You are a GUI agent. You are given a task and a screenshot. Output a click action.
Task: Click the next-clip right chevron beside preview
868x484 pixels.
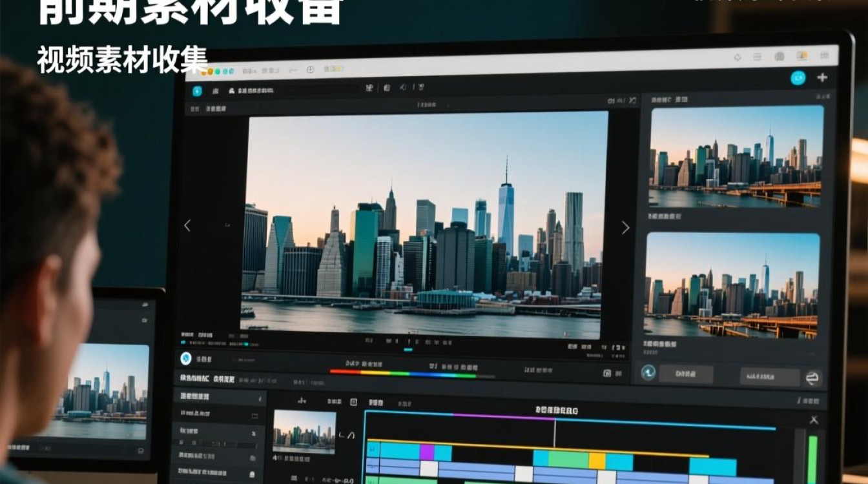click(625, 227)
